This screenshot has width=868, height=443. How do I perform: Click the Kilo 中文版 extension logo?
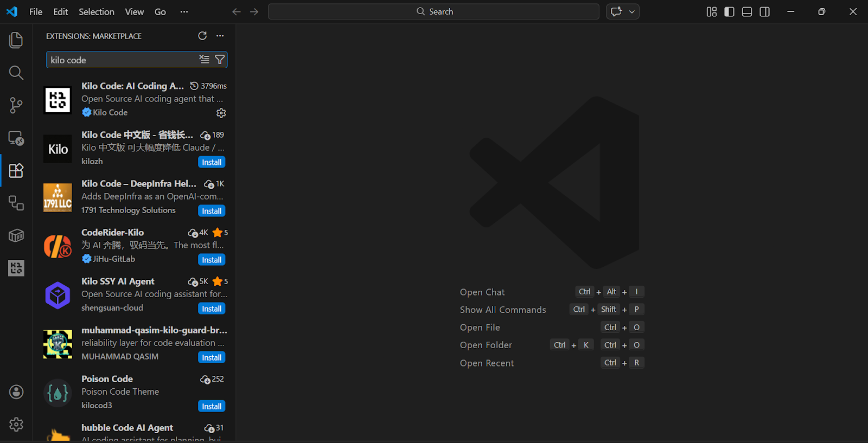[x=58, y=149]
